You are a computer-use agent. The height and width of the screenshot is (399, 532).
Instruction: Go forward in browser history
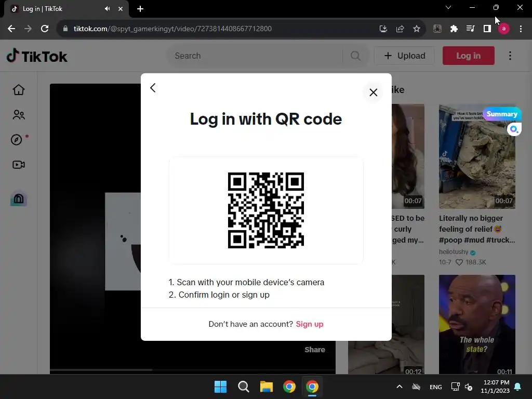[x=28, y=29]
